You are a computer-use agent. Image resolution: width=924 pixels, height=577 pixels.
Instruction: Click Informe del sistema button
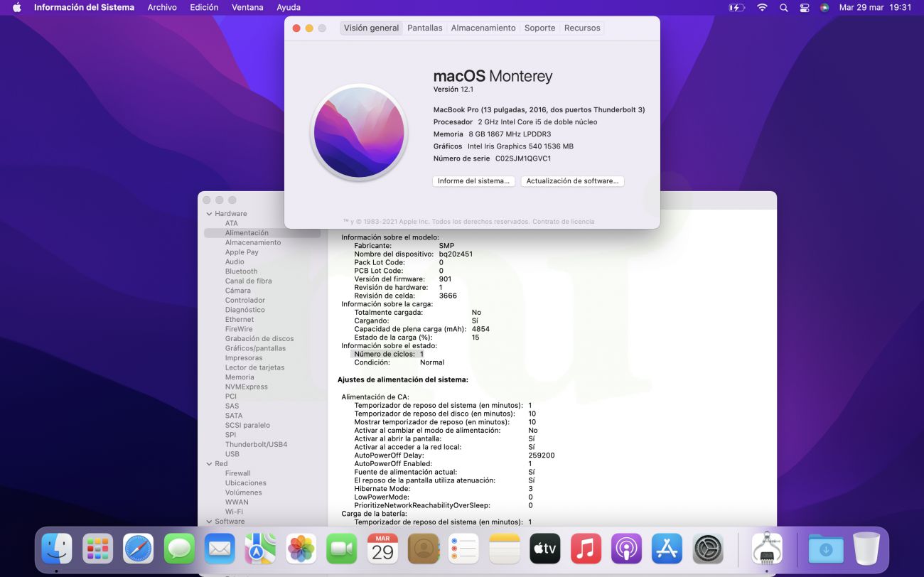pos(473,181)
